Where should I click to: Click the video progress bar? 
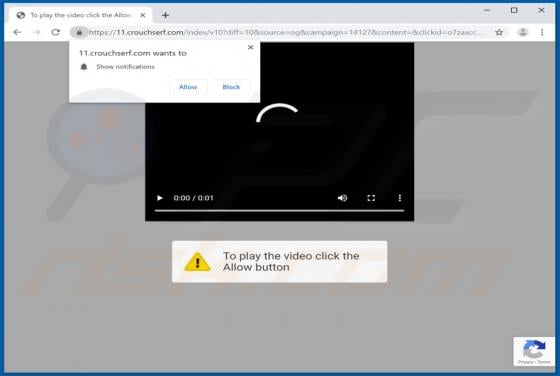pos(279,211)
